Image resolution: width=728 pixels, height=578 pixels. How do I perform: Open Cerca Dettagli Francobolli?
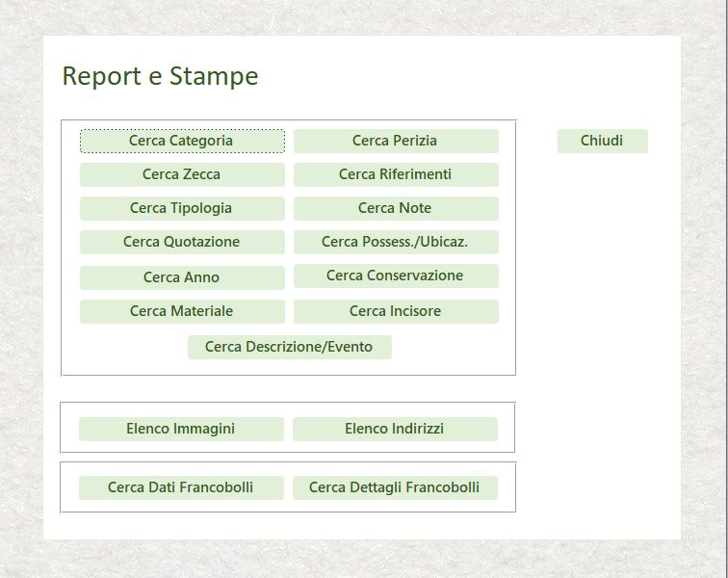[395, 487]
